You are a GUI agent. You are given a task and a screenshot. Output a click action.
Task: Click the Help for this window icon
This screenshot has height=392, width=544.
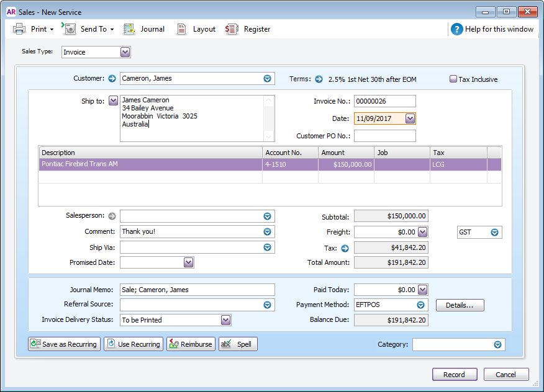tap(457, 29)
